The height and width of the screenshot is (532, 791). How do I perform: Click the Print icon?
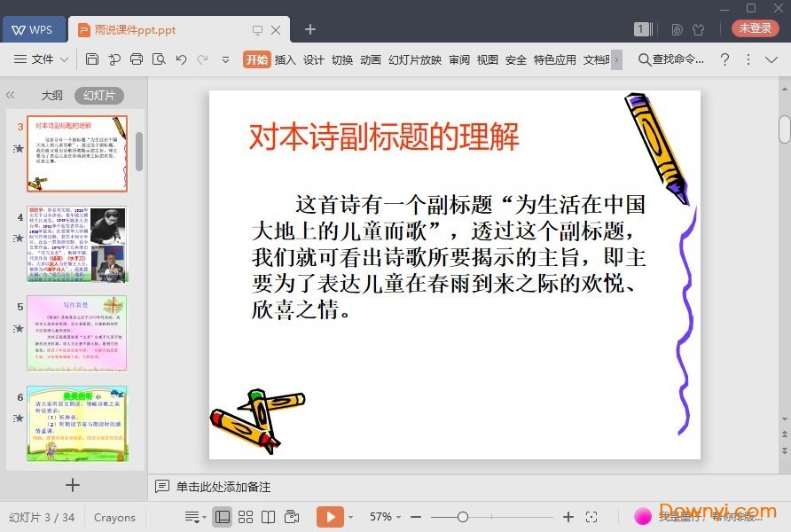[x=137, y=59]
